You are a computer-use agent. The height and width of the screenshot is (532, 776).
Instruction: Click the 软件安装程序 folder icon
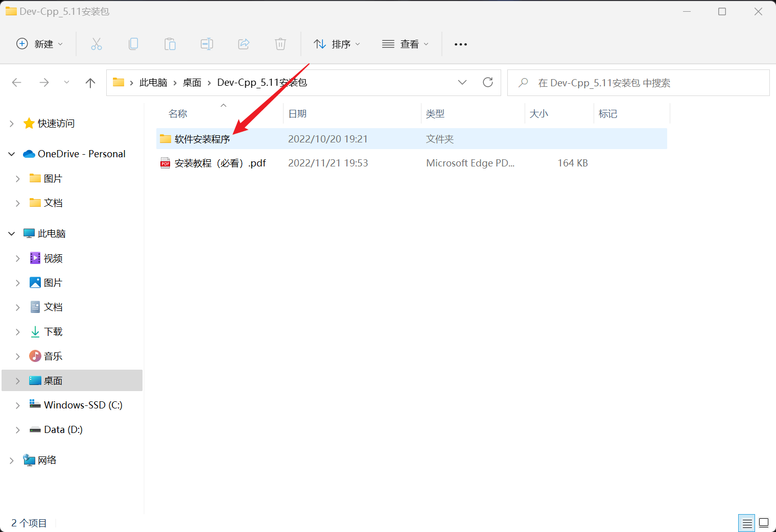(x=166, y=138)
